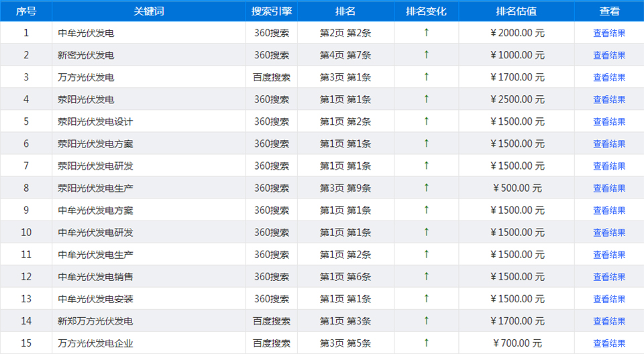View results for 中牟光伏发电方案

[x=609, y=211]
